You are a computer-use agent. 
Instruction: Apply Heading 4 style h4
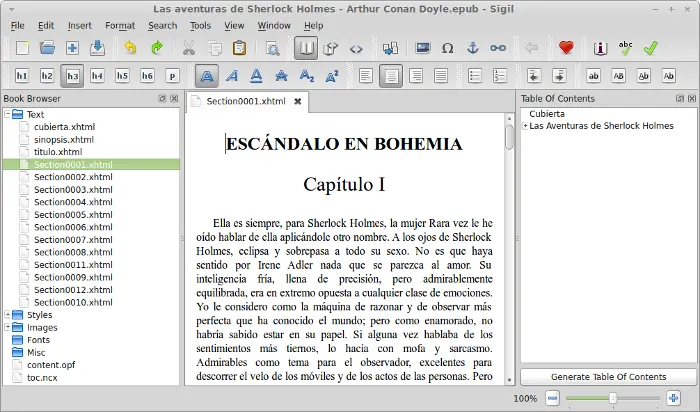tap(97, 76)
